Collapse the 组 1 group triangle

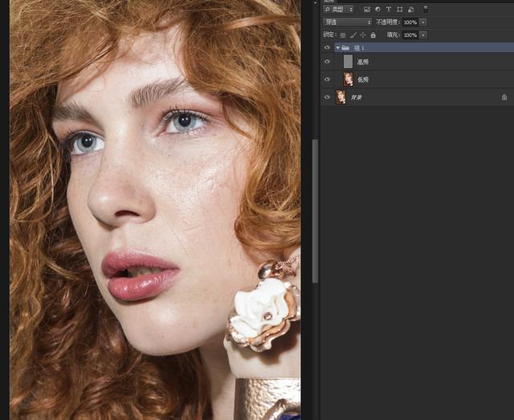click(337, 48)
